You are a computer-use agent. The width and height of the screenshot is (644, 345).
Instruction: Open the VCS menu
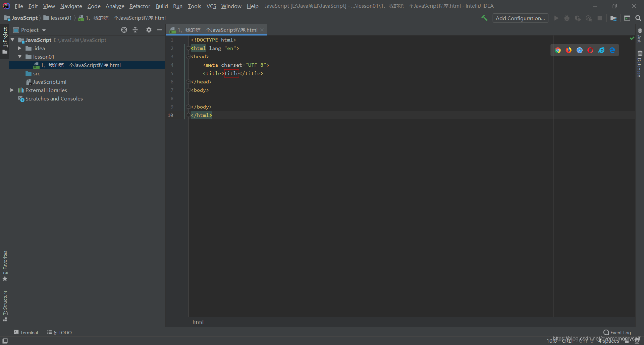pos(211,6)
